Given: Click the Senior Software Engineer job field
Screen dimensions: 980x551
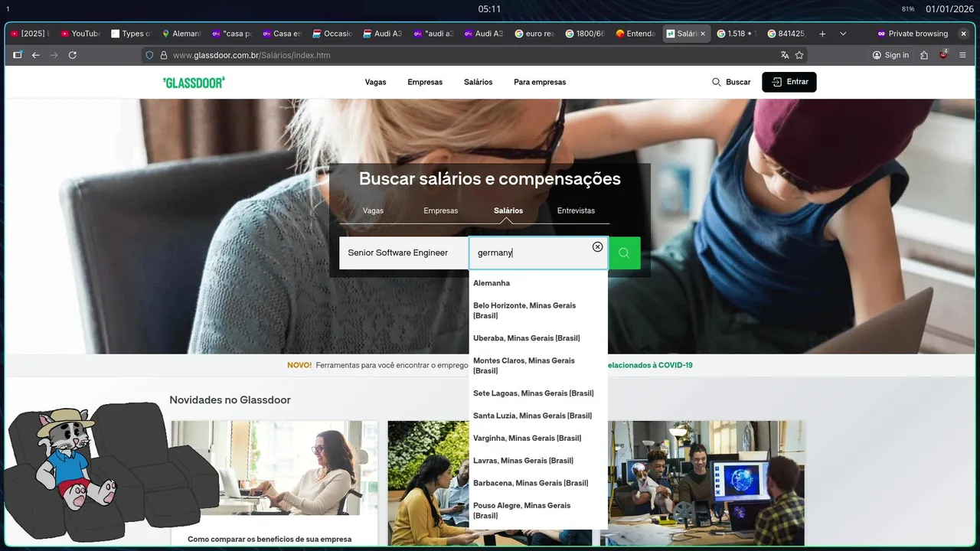Looking at the screenshot, I should tap(404, 253).
